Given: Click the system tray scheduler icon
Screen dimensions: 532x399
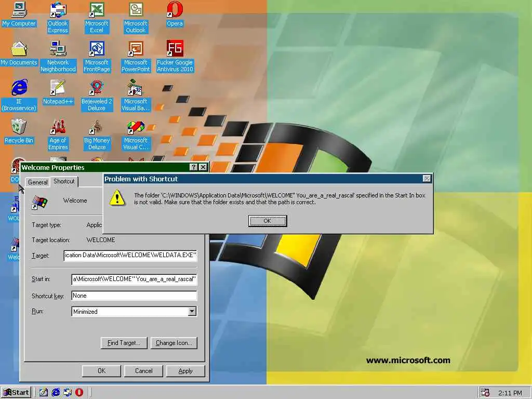Looking at the screenshot, I should tap(485, 393).
